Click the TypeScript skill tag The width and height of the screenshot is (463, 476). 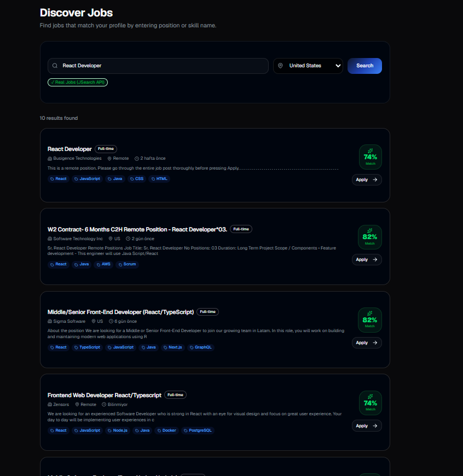(87, 347)
